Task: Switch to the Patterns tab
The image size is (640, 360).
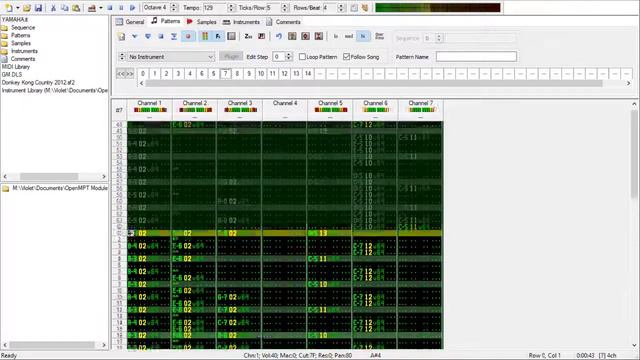Action: 165,21
